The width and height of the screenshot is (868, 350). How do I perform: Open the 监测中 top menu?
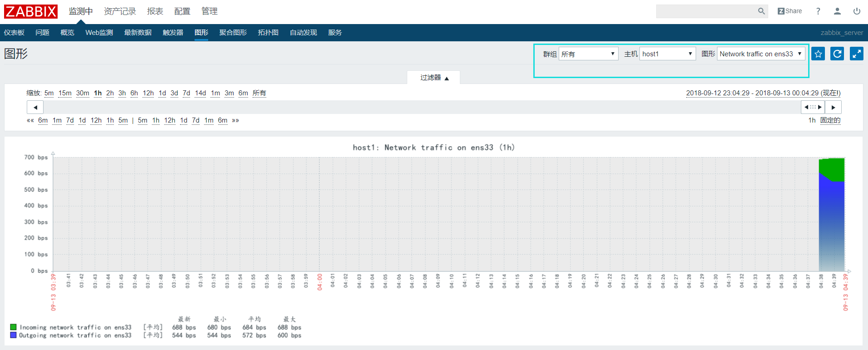[81, 11]
